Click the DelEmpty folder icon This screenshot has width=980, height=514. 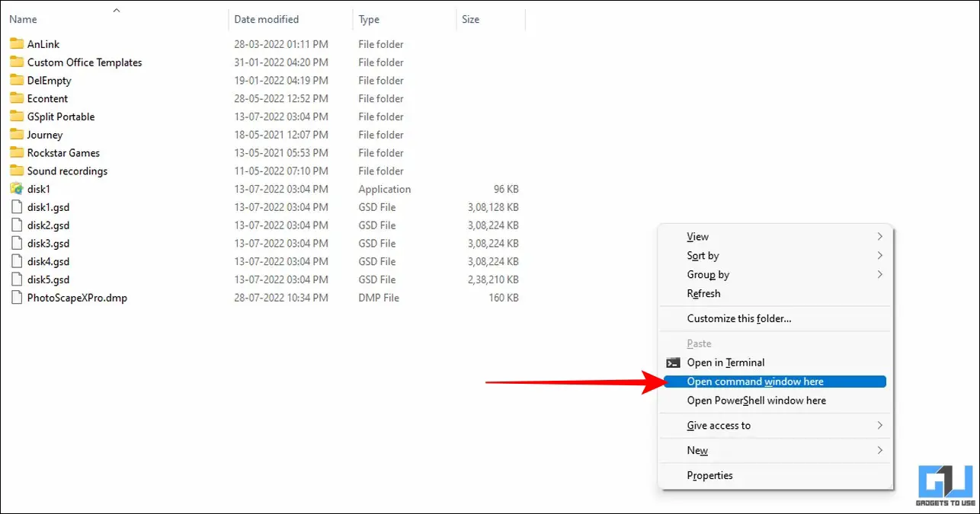coord(17,80)
